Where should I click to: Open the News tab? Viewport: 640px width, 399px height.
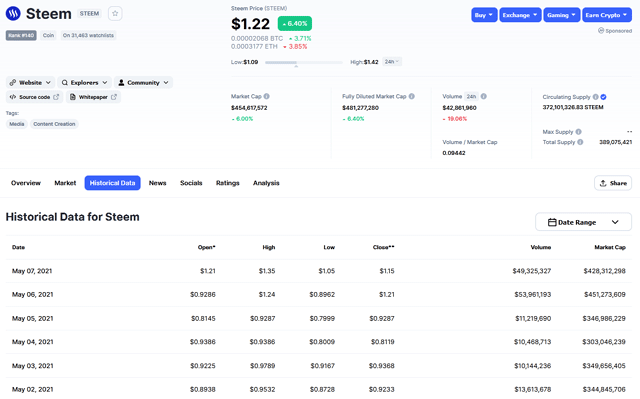click(x=158, y=183)
